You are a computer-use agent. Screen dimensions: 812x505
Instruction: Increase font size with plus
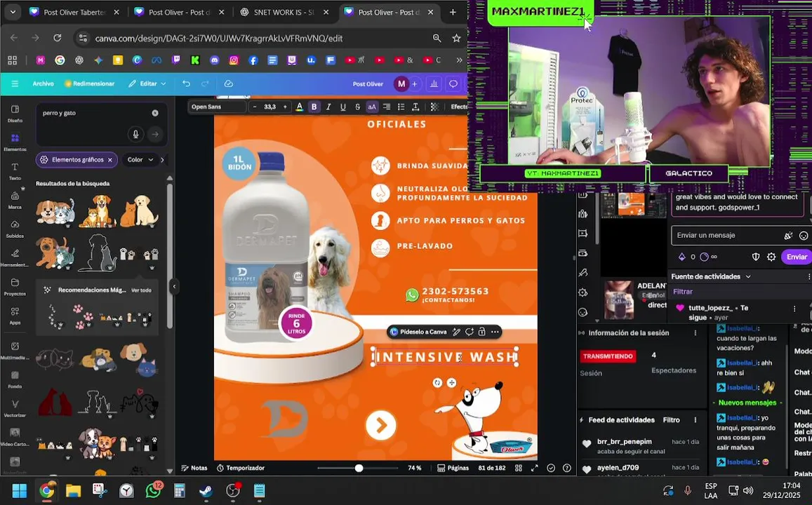pyautogui.click(x=285, y=107)
